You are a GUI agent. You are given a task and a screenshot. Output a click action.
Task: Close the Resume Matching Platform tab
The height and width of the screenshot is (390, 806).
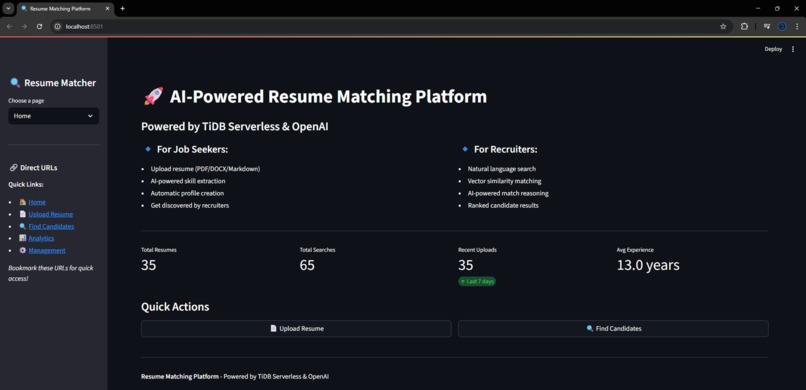(x=107, y=9)
